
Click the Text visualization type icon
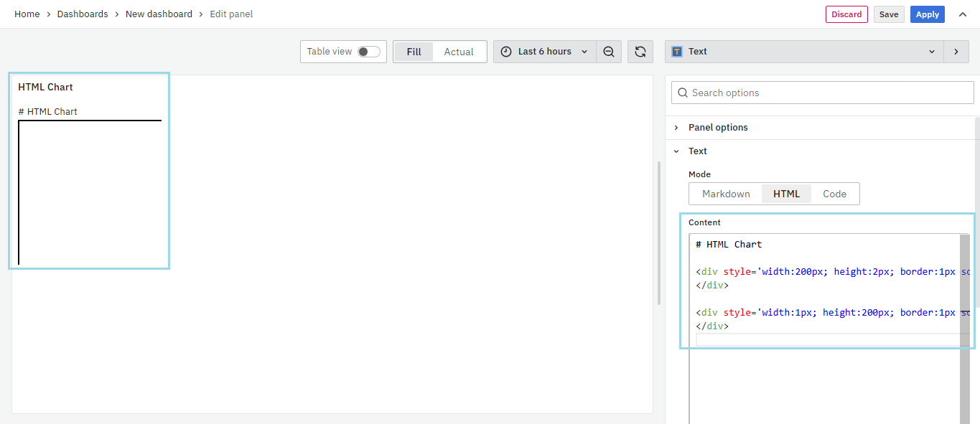pos(677,52)
